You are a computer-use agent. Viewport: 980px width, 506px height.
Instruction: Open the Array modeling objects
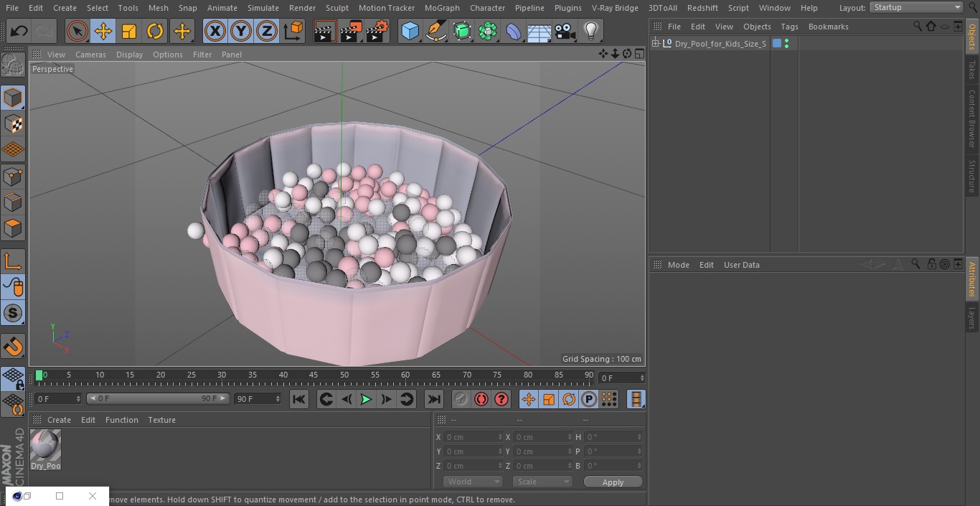(488, 32)
